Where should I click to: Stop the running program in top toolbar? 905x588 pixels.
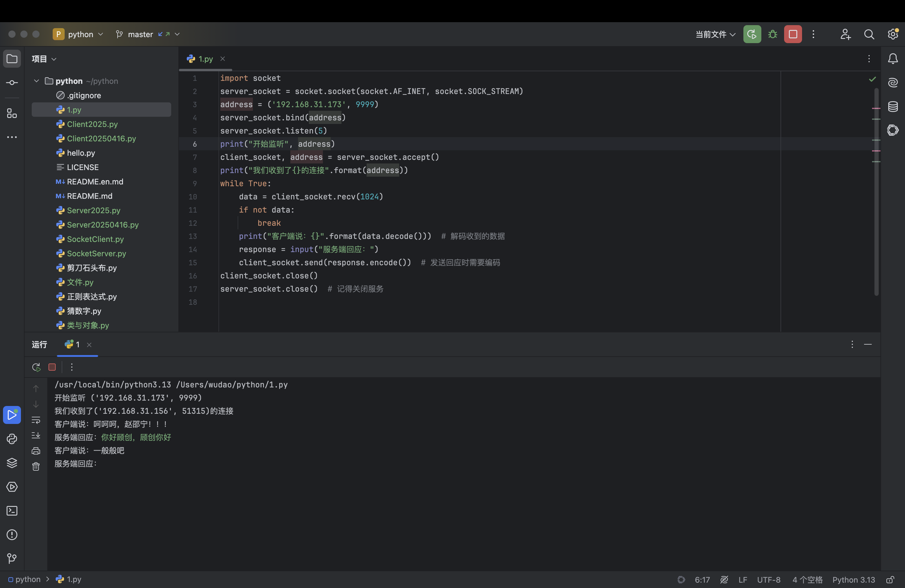pos(793,34)
